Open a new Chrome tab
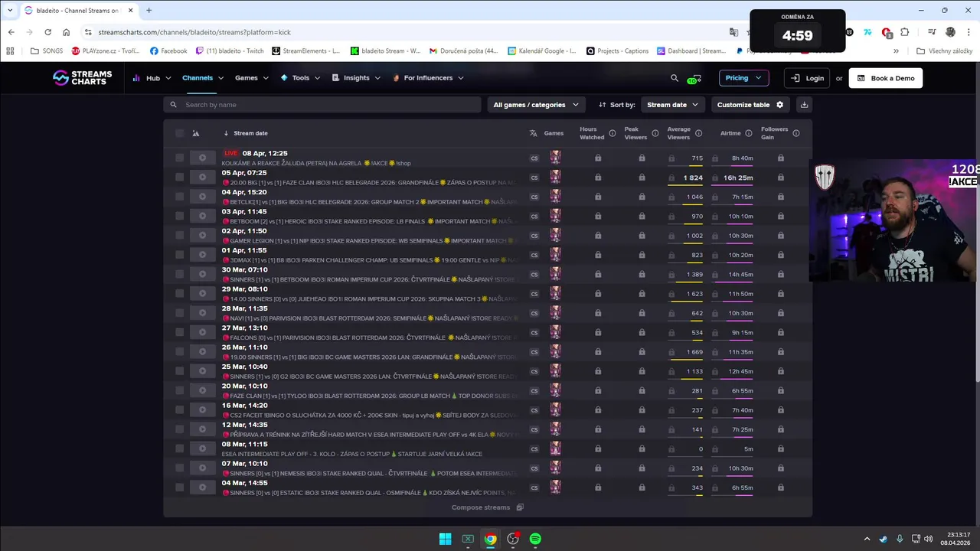Image resolution: width=980 pixels, height=551 pixels. (149, 11)
